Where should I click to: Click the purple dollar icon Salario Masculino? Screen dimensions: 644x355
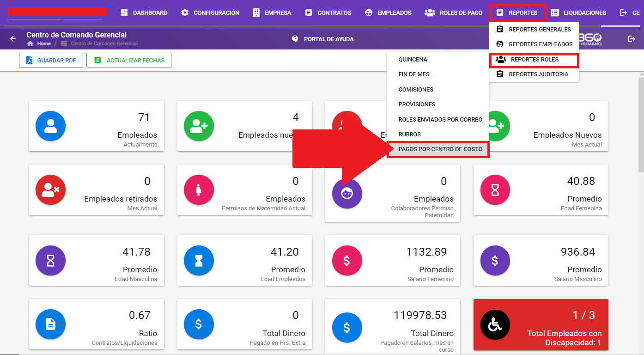tap(495, 261)
